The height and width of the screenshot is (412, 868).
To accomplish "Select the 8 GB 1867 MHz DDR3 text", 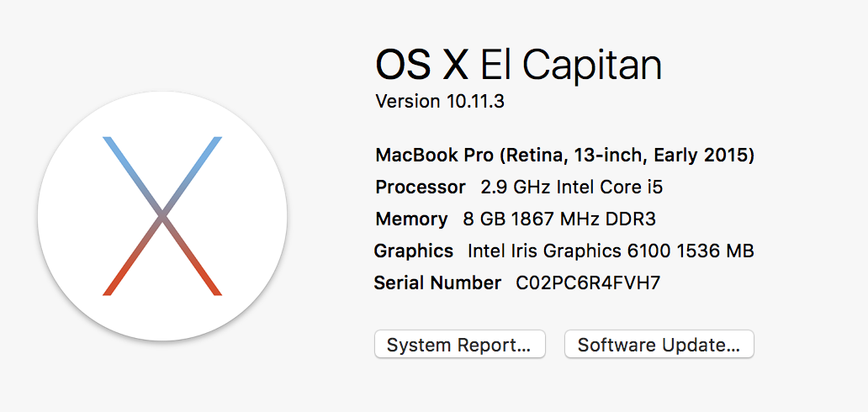I will [x=559, y=219].
